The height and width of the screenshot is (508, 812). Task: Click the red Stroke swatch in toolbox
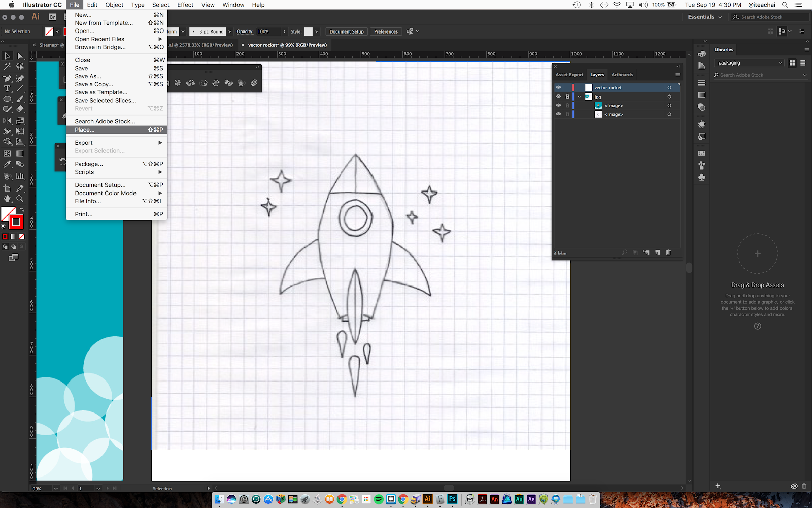coord(16,222)
